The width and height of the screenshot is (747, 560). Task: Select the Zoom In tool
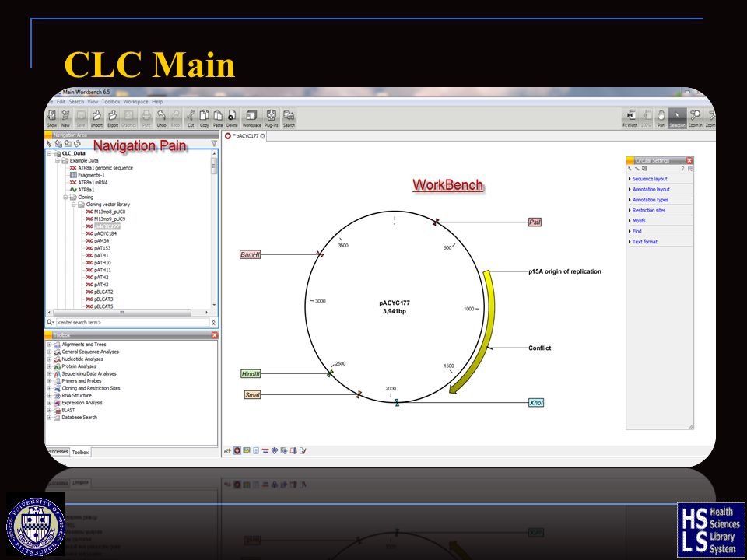[x=696, y=117]
